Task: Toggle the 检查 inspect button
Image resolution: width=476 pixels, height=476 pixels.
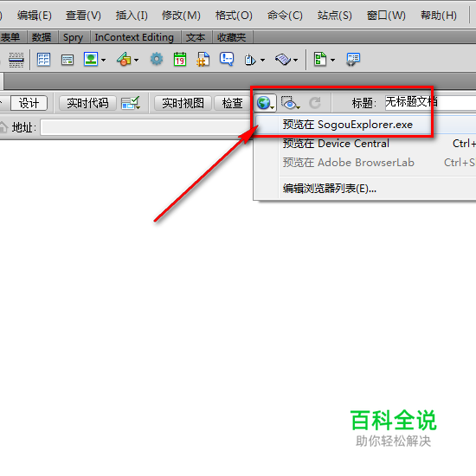Action: (232, 103)
